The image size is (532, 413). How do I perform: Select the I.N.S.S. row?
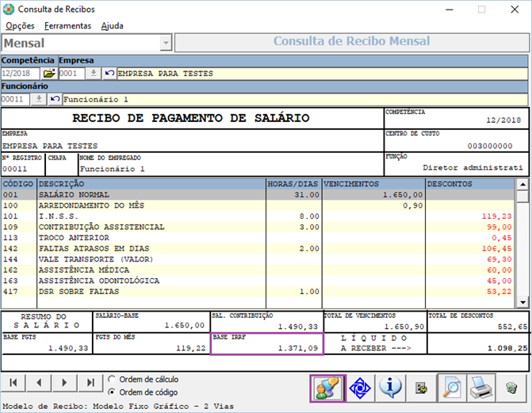click(258, 216)
